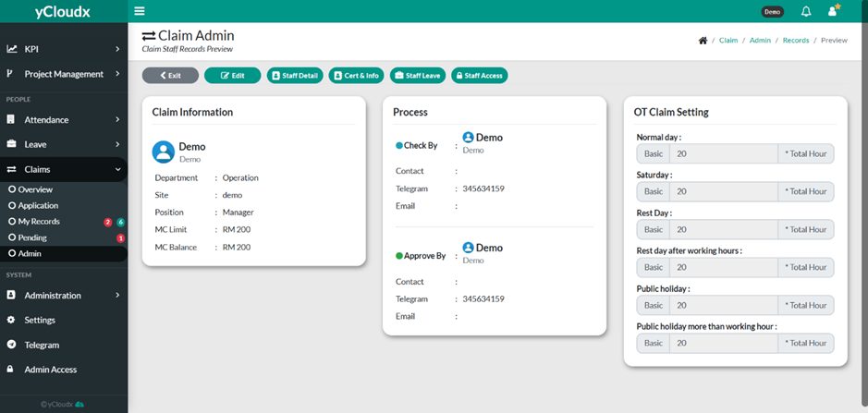Click the Administration contact icon
The image size is (868, 413).
pyautogui.click(x=11, y=295)
